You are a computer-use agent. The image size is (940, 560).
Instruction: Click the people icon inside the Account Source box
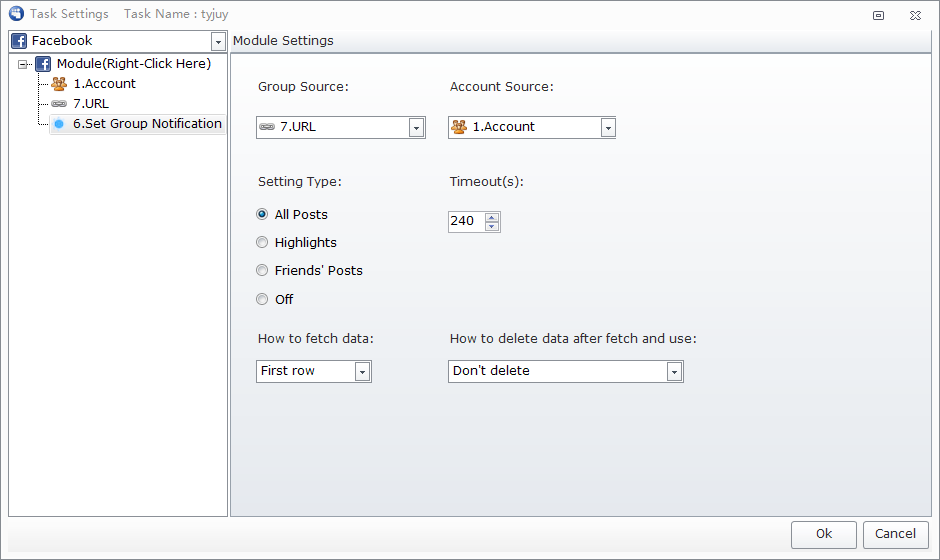pyautogui.click(x=459, y=127)
